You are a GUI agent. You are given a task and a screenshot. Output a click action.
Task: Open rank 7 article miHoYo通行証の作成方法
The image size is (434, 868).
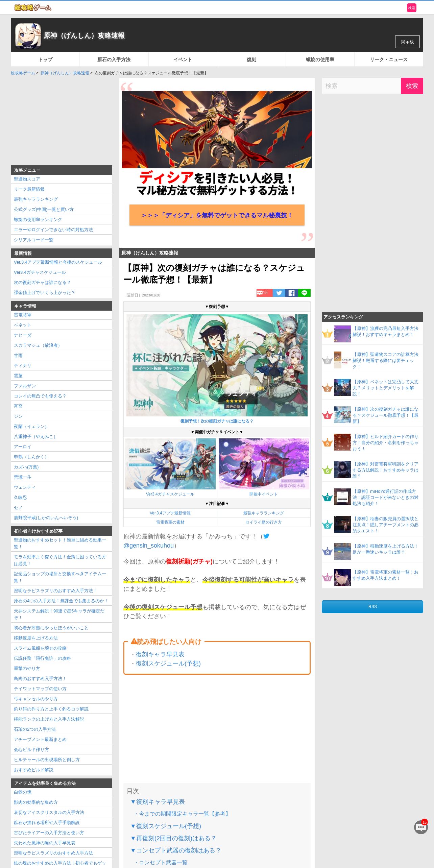coord(385,497)
